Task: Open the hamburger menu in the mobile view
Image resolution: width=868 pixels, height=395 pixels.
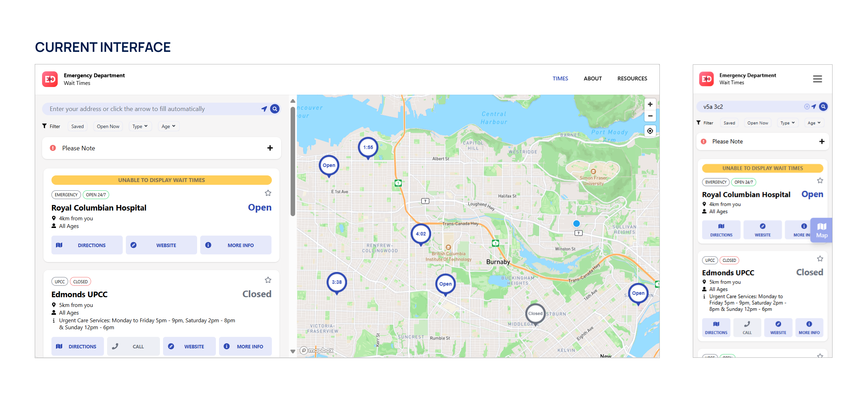Action: [818, 79]
